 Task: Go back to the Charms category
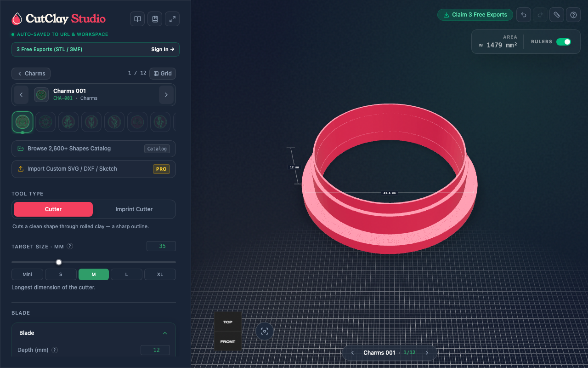(31, 74)
